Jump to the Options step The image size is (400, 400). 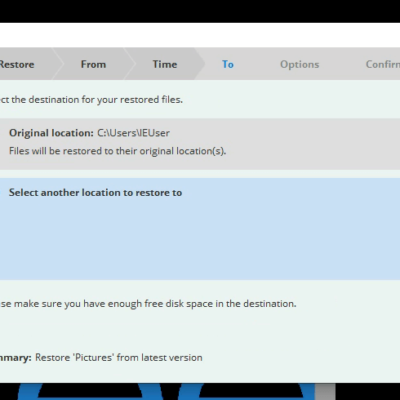pyautogui.click(x=299, y=64)
